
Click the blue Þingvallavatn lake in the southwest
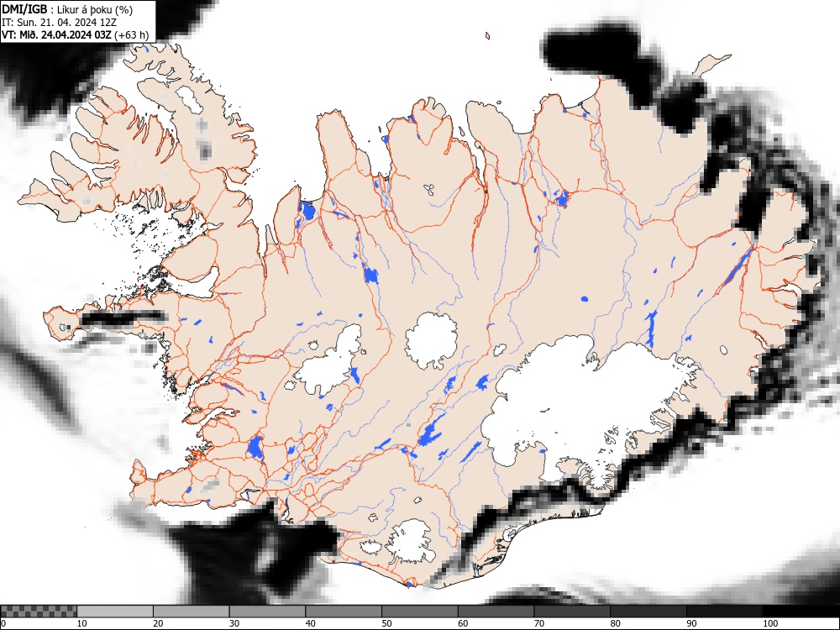(x=255, y=448)
